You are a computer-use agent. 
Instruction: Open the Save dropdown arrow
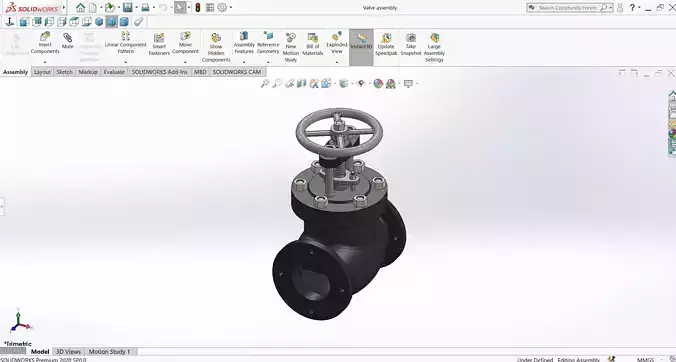136,7
